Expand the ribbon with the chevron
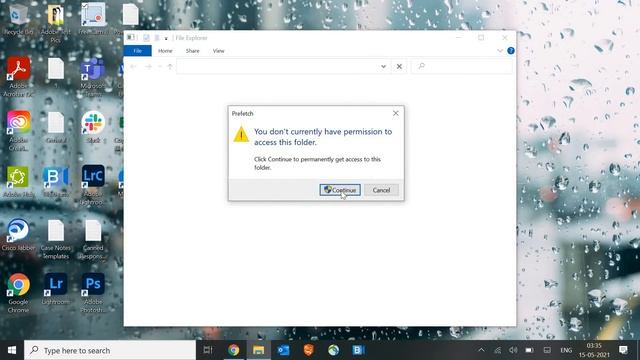This screenshot has height=360, width=640. [500, 51]
